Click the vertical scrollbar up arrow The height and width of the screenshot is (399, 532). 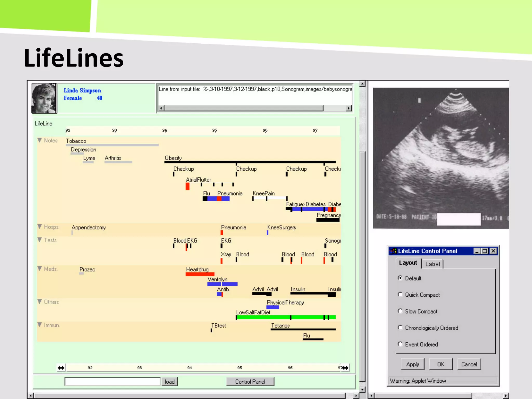363,84
